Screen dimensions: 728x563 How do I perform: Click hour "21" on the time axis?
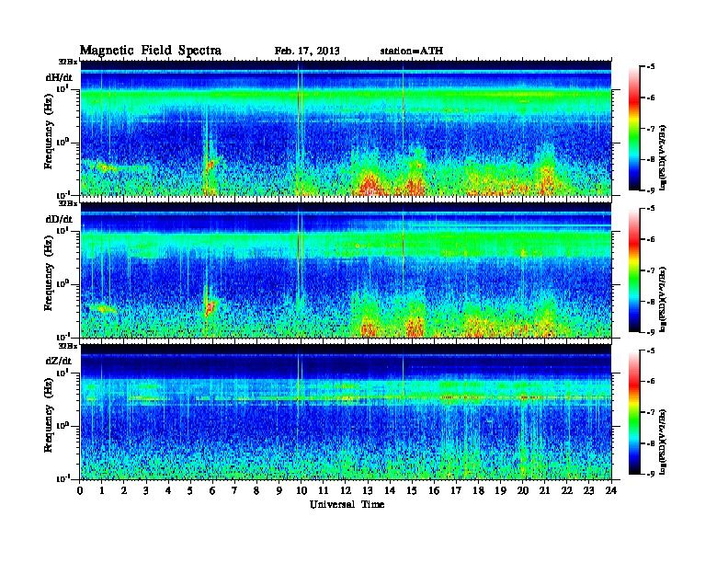pyautogui.click(x=544, y=490)
